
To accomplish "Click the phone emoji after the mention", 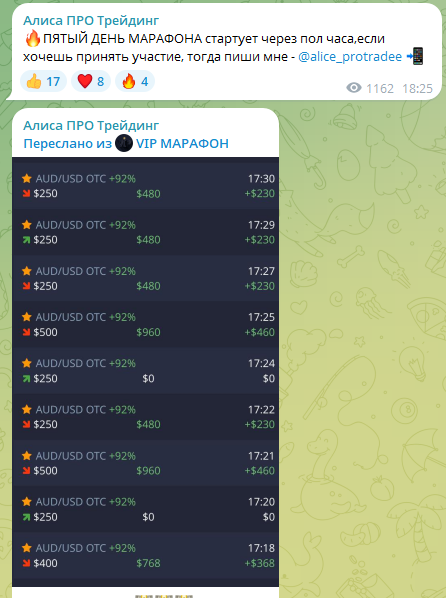I will tap(415, 56).
